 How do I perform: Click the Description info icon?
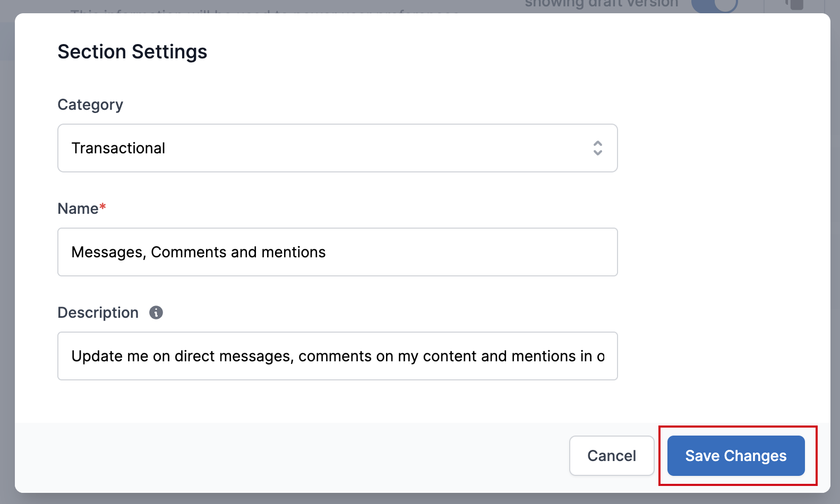pos(156,312)
